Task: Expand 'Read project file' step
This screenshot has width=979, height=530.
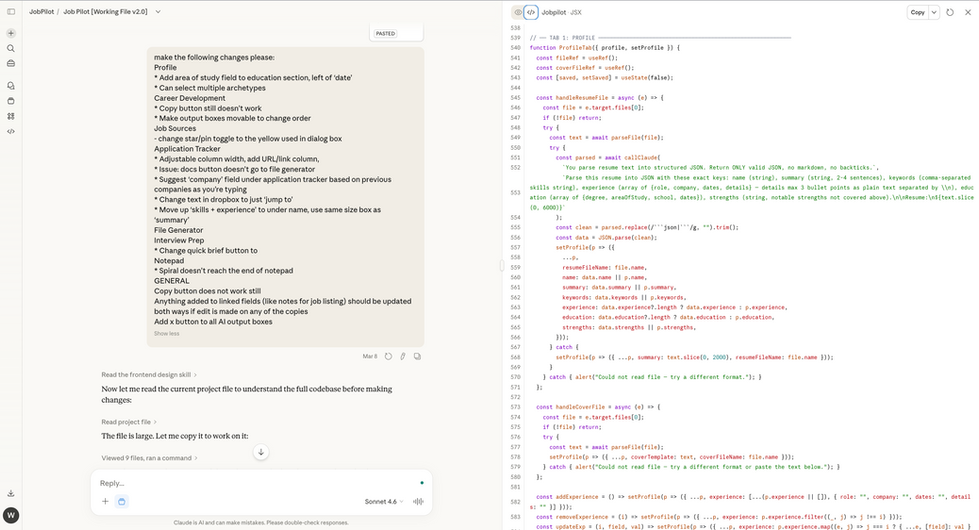Action: [x=129, y=422]
